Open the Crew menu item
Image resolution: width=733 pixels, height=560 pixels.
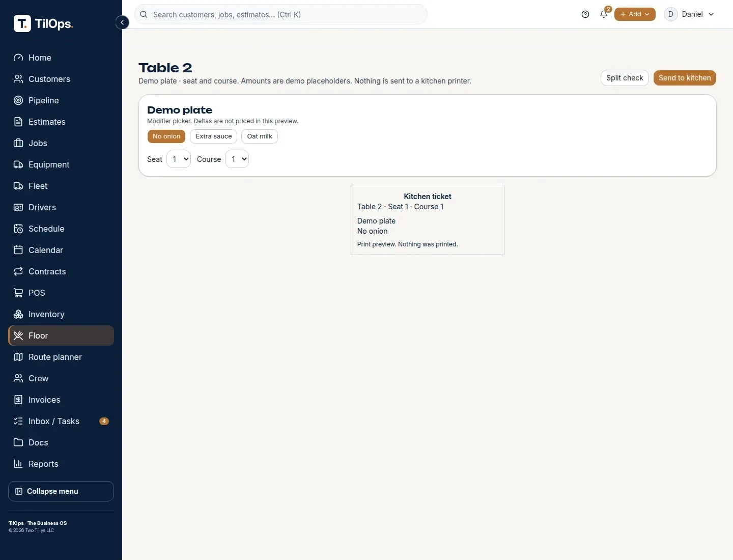[x=61, y=378]
